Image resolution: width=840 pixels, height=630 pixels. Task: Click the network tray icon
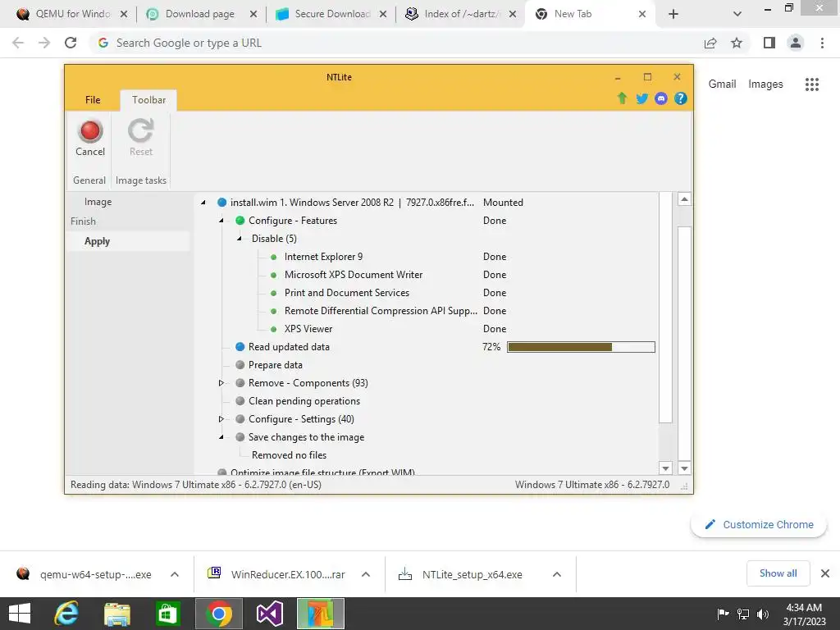click(x=743, y=614)
